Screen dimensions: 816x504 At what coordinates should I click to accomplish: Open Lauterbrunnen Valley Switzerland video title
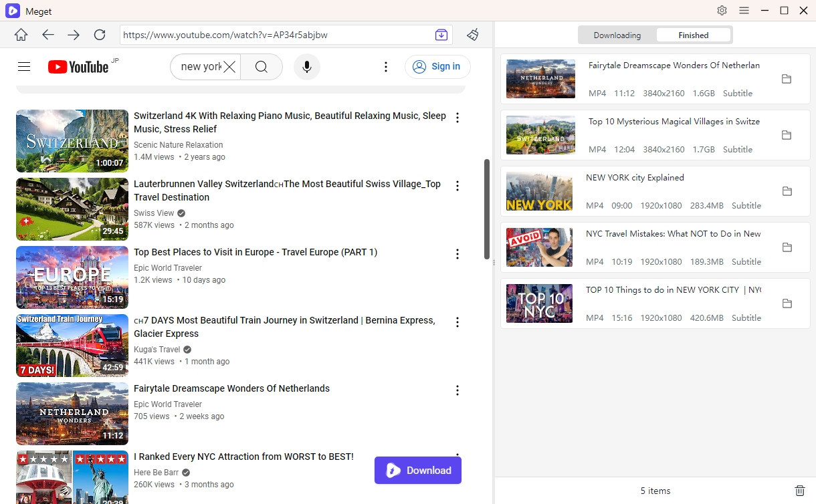pos(287,191)
